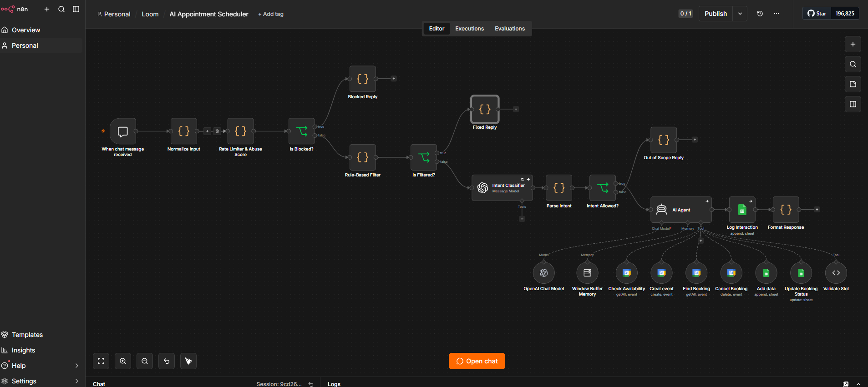Viewport: 868px width, 387px height.
Task: Select the Format Response code node
Action: (786, 210)
